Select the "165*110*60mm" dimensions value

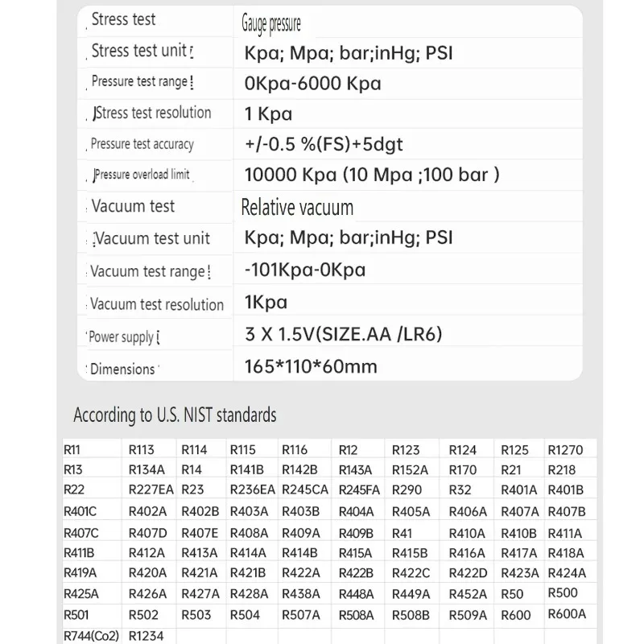pos(311,367)
